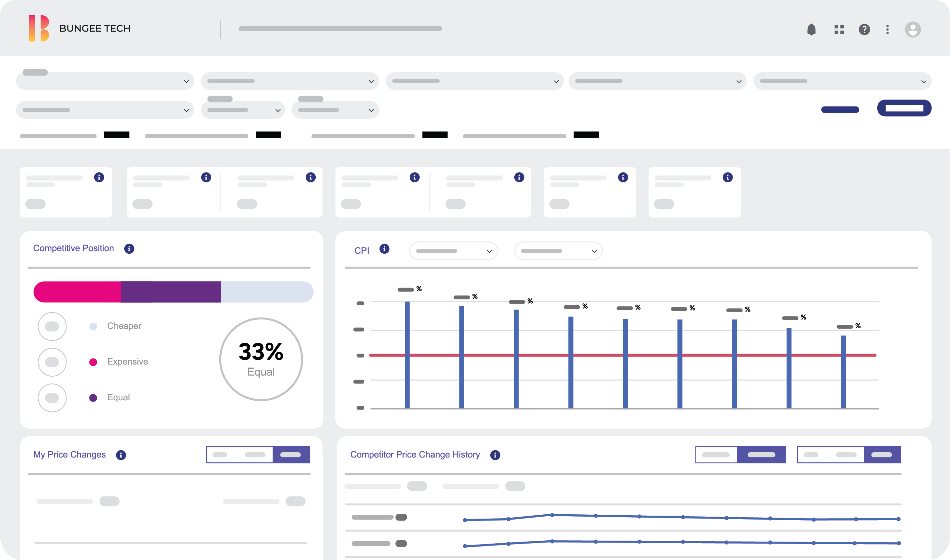Expand the fourth filter dropdown in the top row
This screenshot has width=950, height=560.
pyautogui.click(x=657, y=81)
